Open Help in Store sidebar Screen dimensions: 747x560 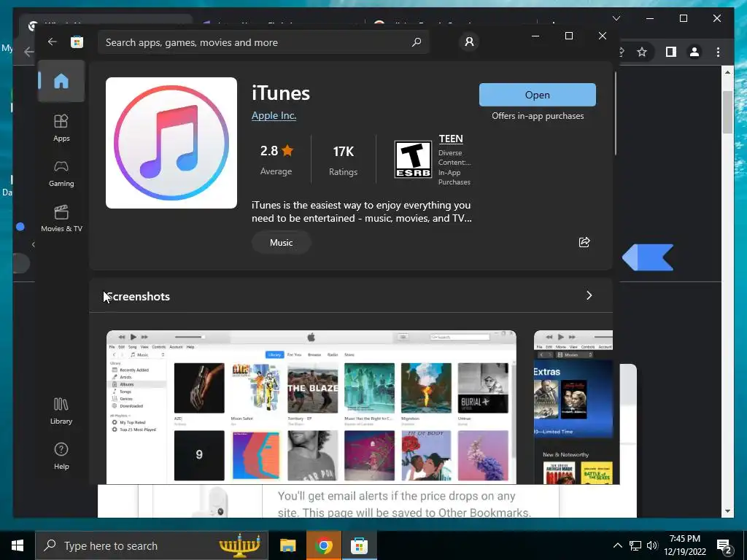tap(61, 456)
